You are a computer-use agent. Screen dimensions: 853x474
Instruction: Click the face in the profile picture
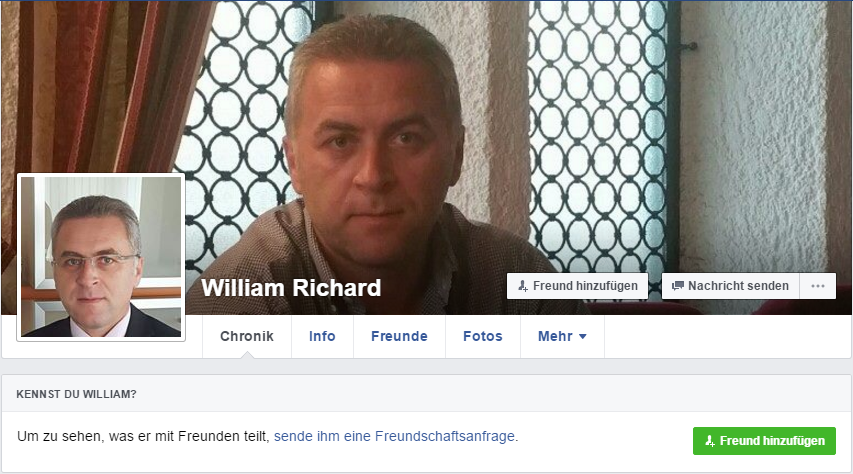click(95, 260)
